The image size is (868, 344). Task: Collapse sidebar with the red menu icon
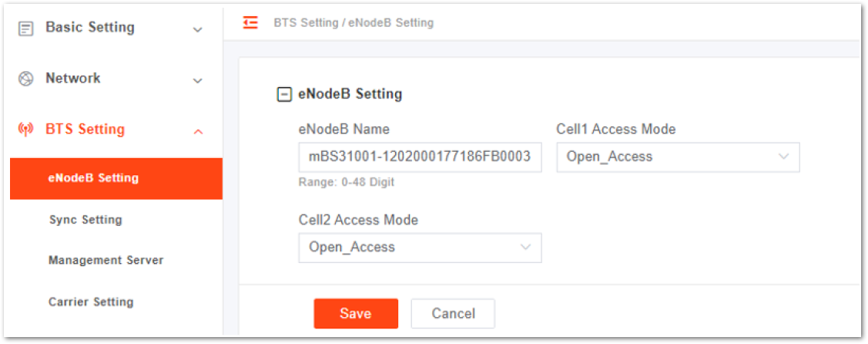251,22
